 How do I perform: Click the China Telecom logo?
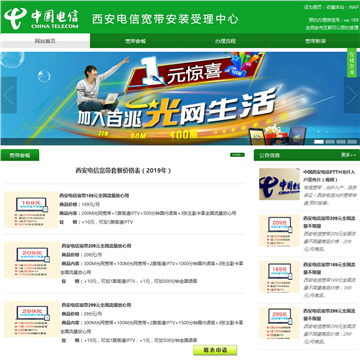click(41, 18)
